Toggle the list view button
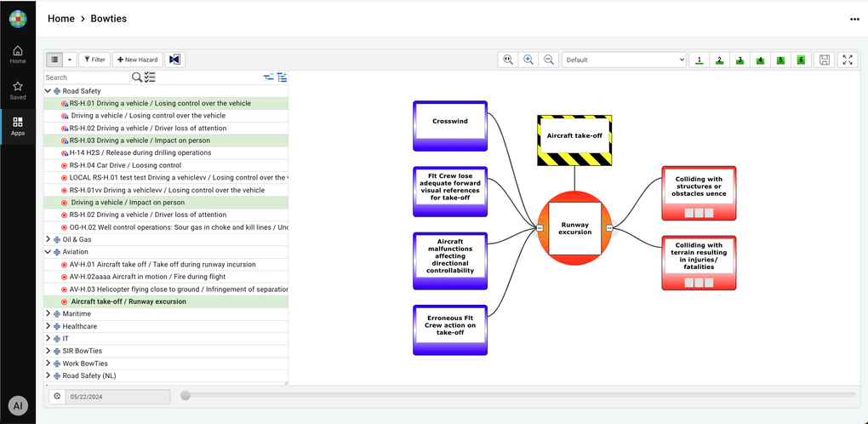Viewport: 868px width, 424px height. click(x=54, y=60)
